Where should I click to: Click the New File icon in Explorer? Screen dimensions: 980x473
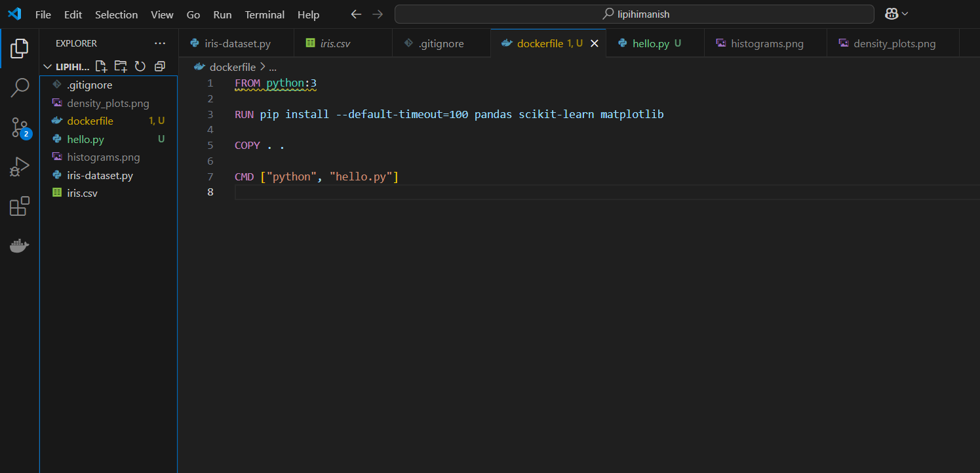(x=101, y=66)
